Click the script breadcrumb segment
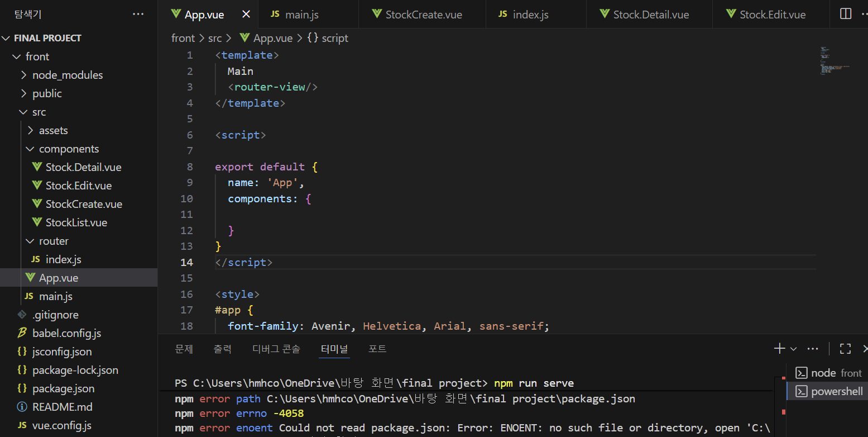 click(334, 38)
